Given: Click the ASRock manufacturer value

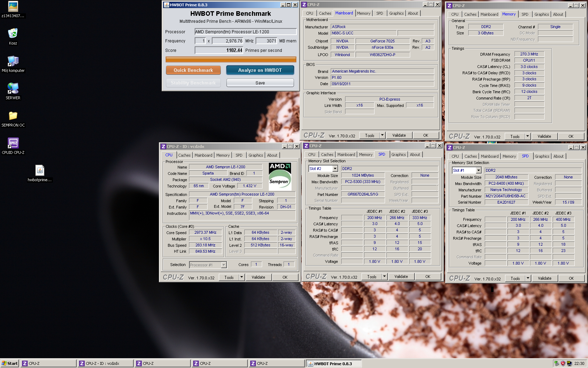Looking at the screenshot, I should 383,27.
